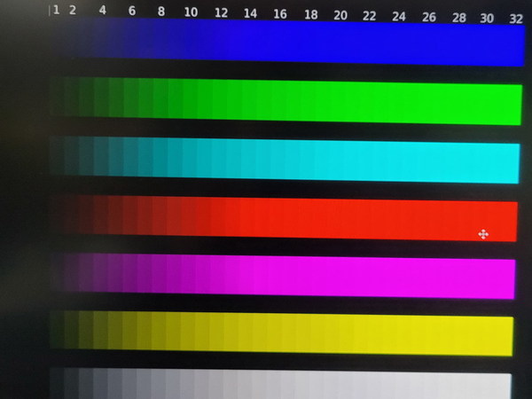Click the column label number 20

pos(340,16)
